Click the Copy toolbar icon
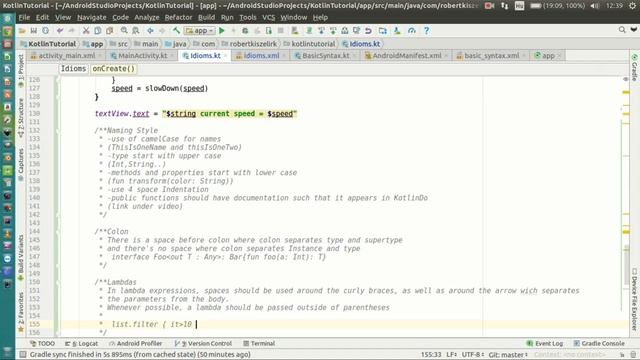The height and width of the screenshot is (360, 640). coord(98,31)
